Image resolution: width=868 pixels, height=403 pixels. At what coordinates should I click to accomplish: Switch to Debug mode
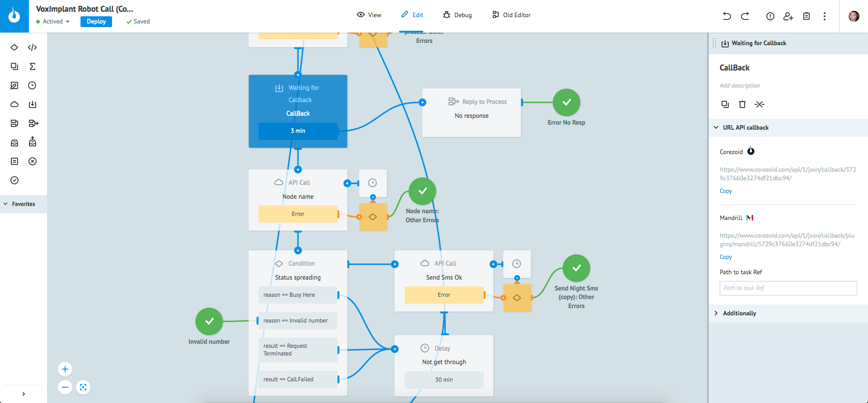[458, 15]
